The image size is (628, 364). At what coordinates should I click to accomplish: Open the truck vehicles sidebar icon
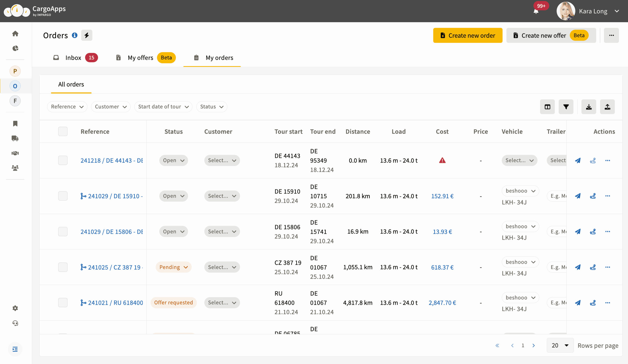tap(15, 138)
